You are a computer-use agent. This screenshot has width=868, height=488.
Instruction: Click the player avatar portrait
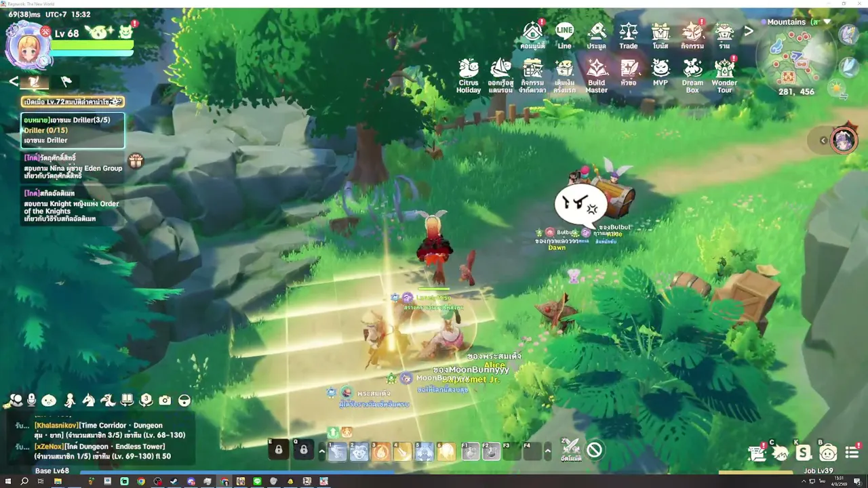click(x=28, y=47)
